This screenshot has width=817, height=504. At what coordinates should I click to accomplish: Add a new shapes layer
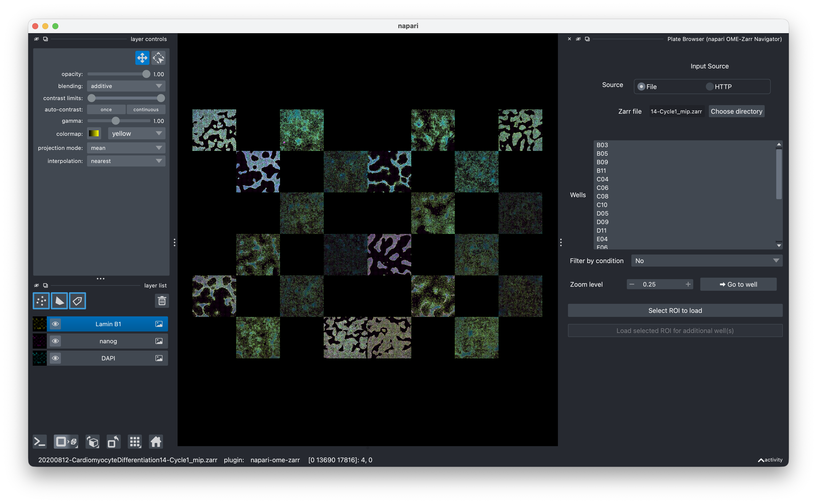59,301
